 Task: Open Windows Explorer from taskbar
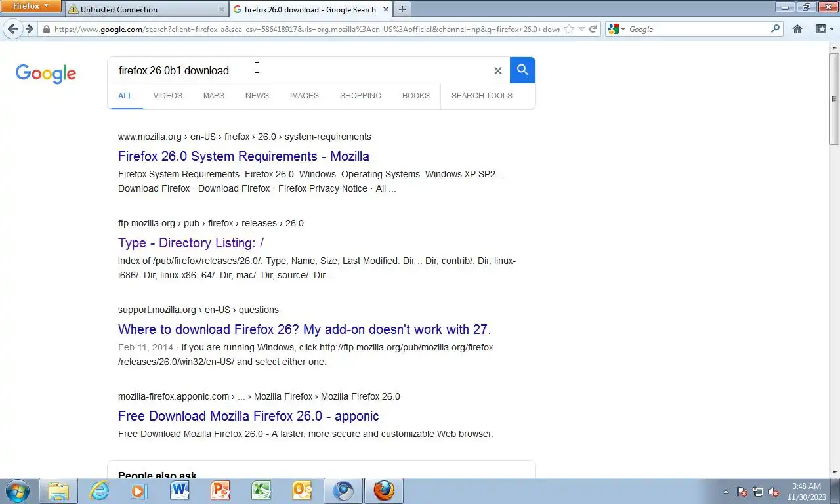pos(58,491)
